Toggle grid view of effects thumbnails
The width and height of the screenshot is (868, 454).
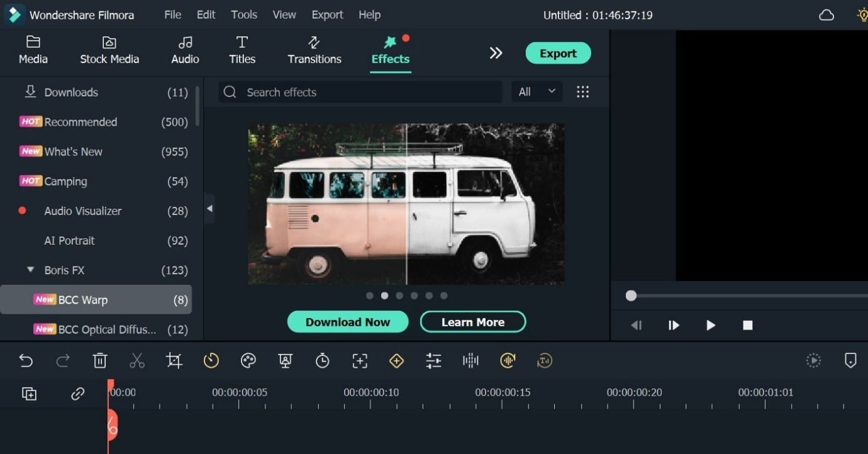tap(582, 92)
